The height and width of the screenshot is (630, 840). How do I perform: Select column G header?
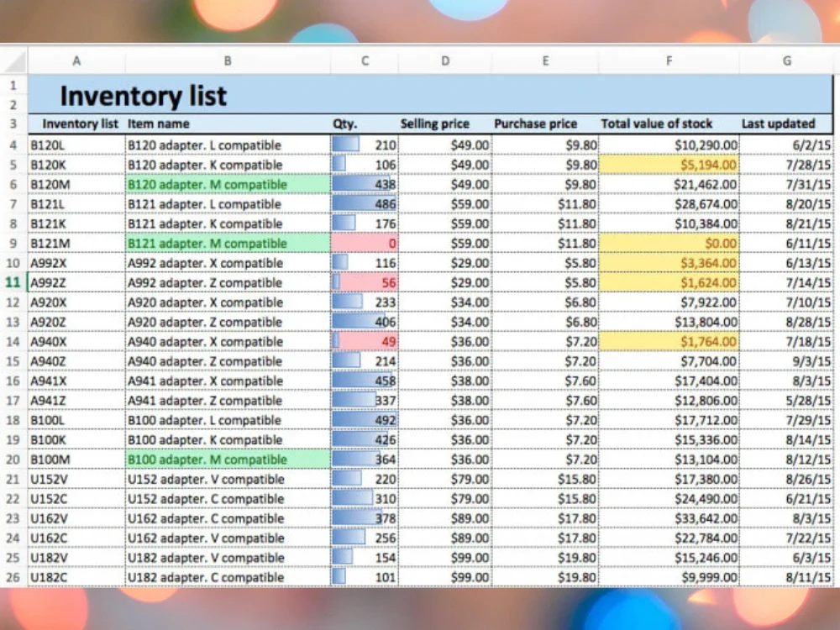pyautogui.click(x=786, y=60)
